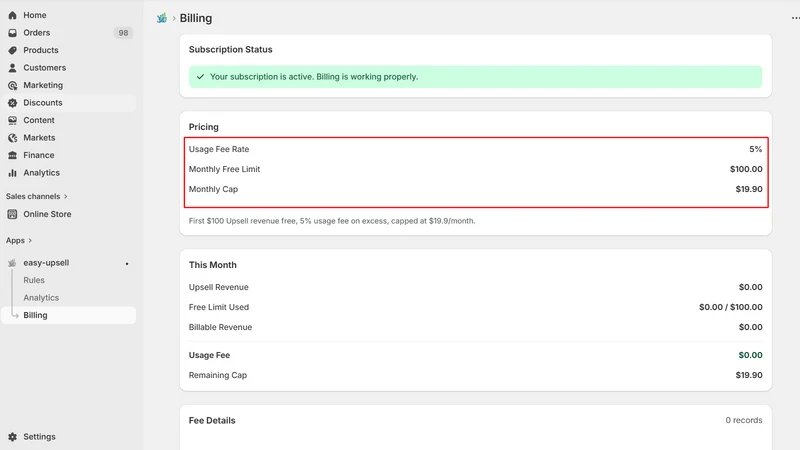Click the subscription is active banner text

click(x=314, y=77)
